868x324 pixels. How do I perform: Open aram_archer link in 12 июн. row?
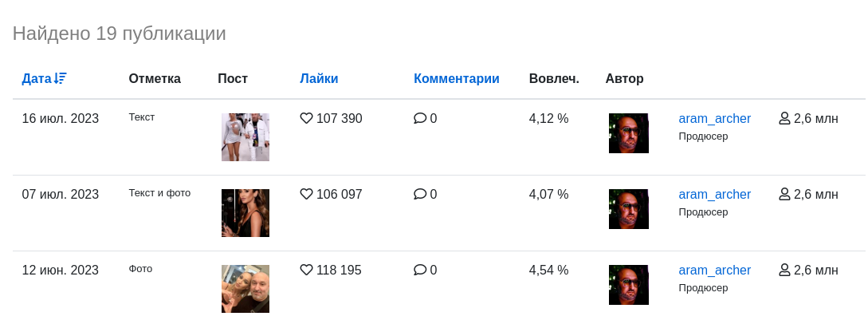point(715,271)
